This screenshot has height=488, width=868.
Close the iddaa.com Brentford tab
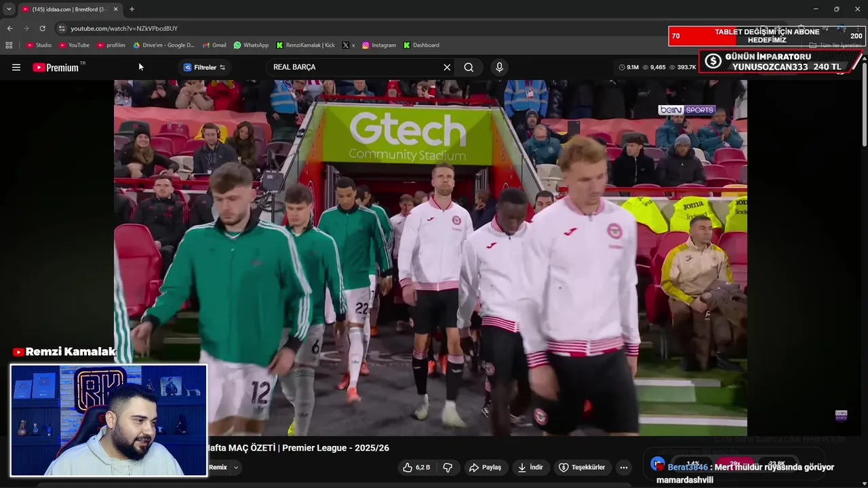115,9
